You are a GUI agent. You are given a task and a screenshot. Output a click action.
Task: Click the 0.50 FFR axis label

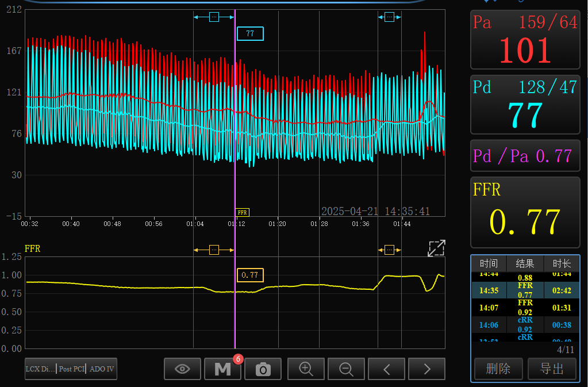11,312
